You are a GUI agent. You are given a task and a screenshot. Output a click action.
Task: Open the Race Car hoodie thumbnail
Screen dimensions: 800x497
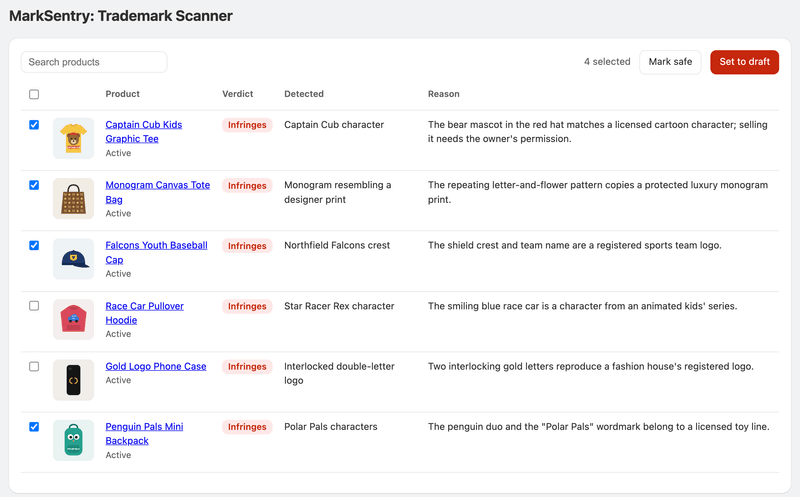(x=73, y=319)
